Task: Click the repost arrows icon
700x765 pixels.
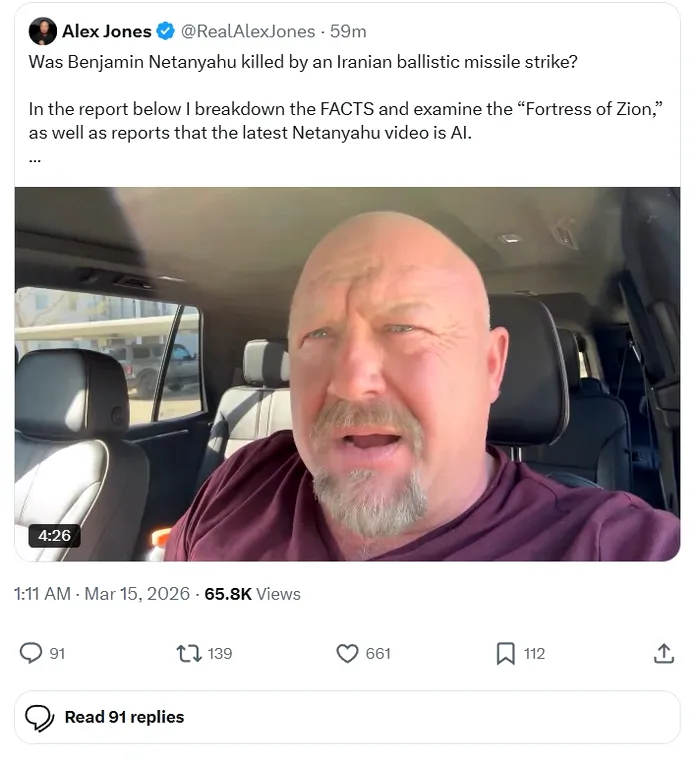Action: 187,653
